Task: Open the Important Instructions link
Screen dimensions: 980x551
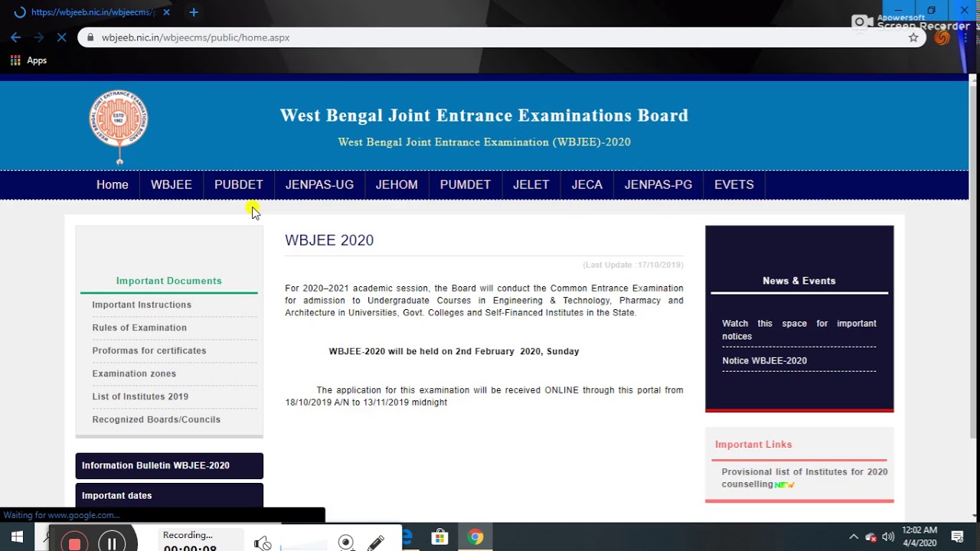Action: point(142,305)
